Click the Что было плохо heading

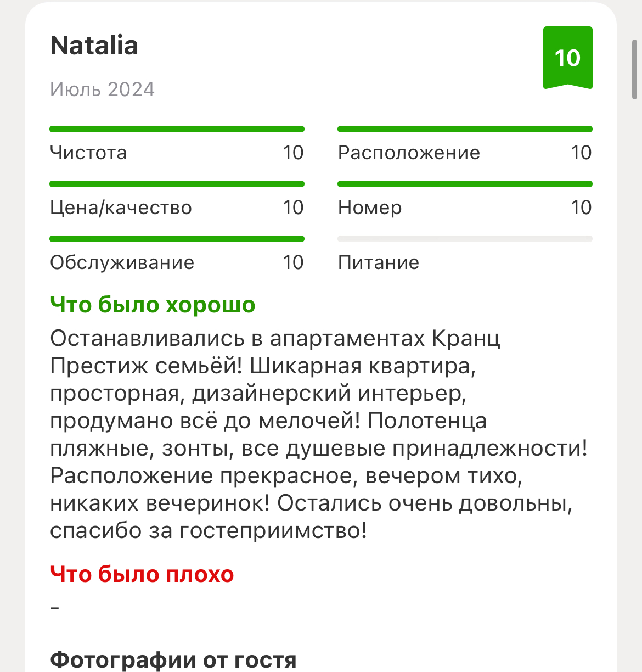(x=142, y=574)
